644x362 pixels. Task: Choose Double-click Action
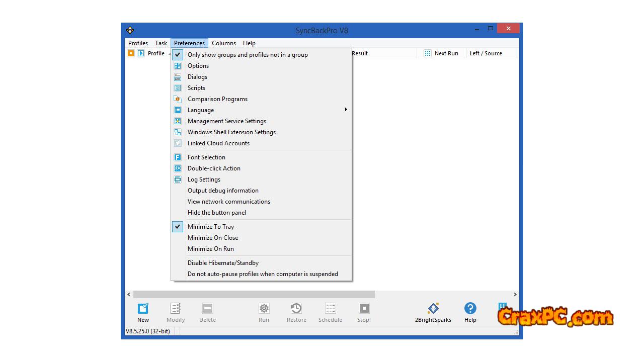coord(262,168)
